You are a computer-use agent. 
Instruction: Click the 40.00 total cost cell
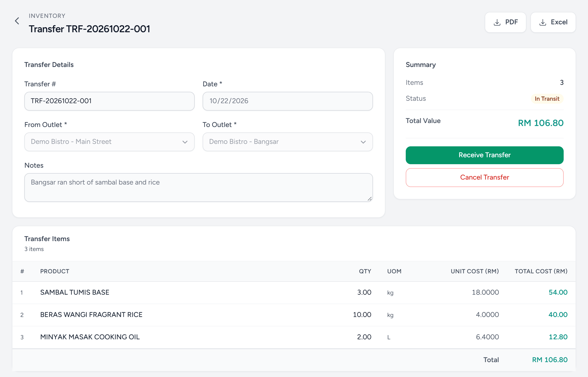pos(558,315)
